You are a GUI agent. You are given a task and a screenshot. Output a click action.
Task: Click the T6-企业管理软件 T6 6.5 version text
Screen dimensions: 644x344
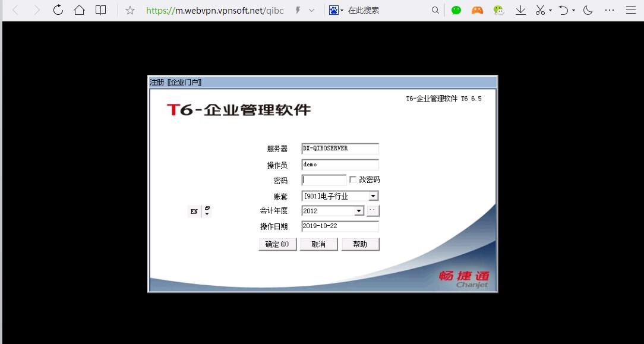pyautogui.click(x=444, y=99)
